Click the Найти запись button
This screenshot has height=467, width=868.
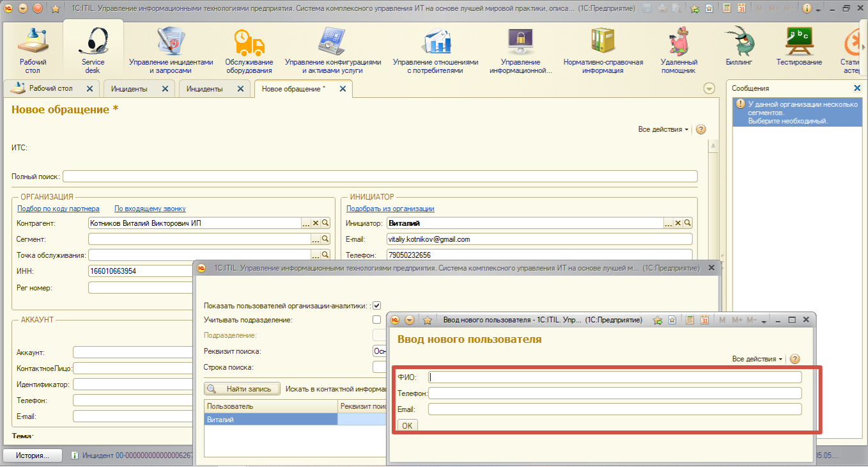click(242, 388)
